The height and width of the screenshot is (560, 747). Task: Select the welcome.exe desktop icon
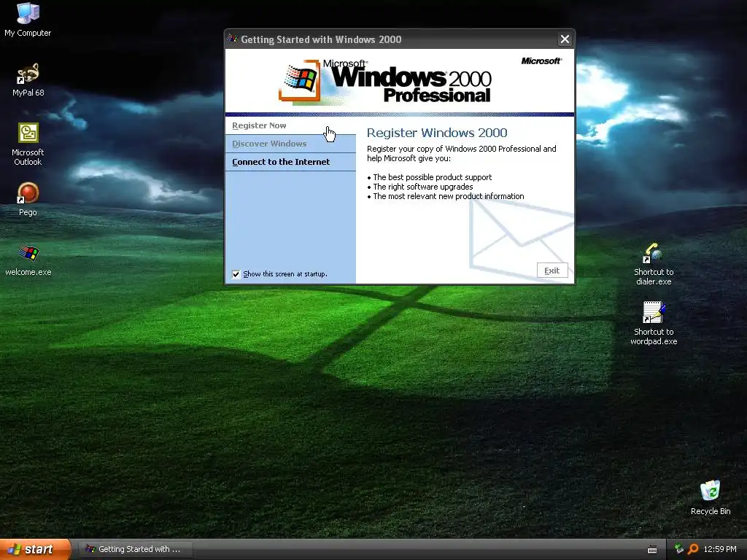click(28, 259)
